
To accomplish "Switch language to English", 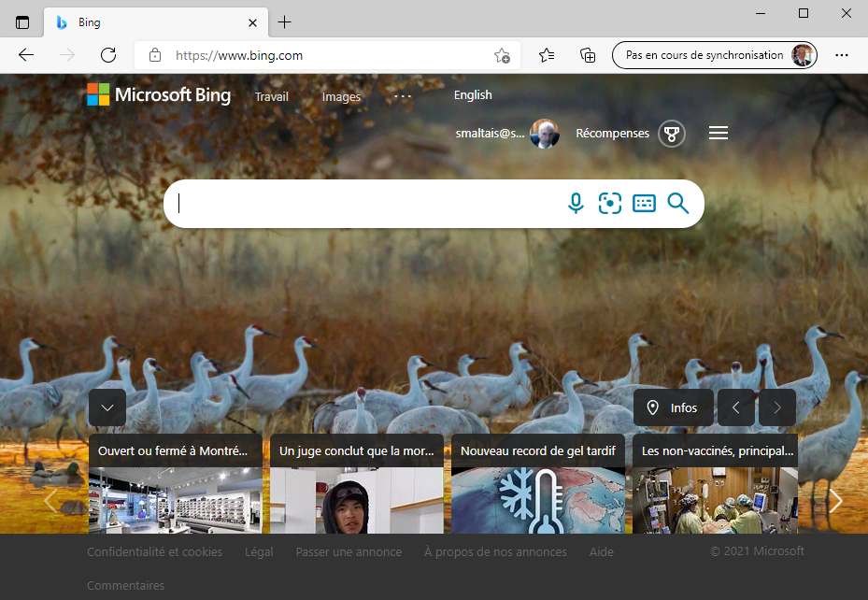I will point(473,94).
